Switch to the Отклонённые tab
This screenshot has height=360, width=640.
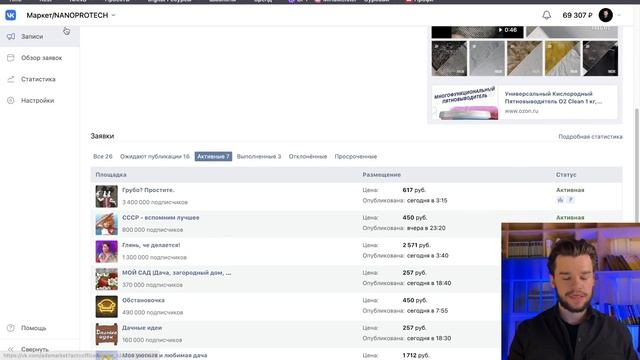[308, 156]
